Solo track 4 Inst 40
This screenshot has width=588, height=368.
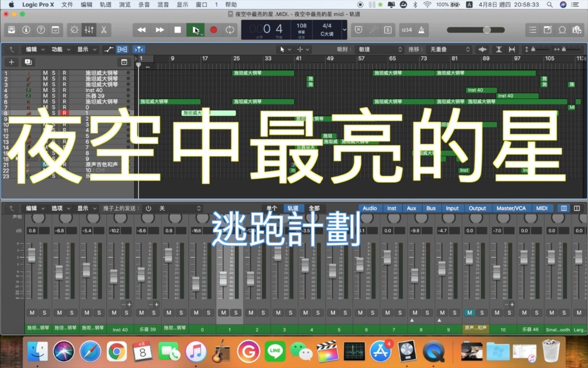click(54, 90)
